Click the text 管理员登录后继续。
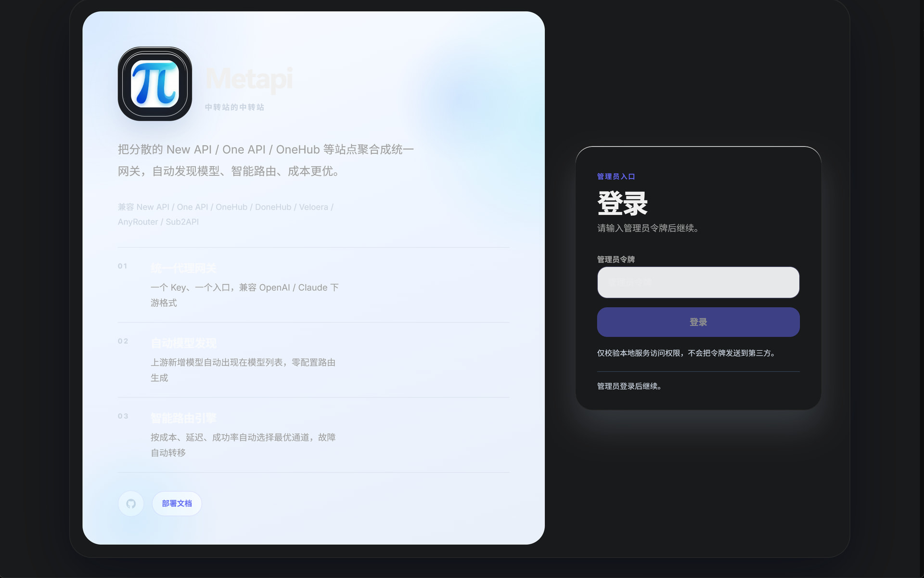924x578 pixels. tap(629, 386)
